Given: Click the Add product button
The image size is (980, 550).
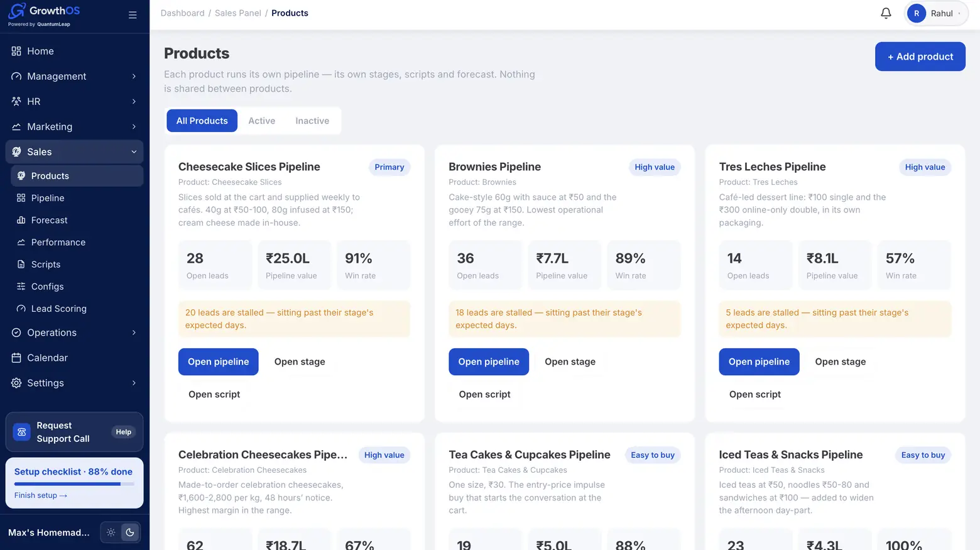Looking at the screenshot, I should (x=920, y=57).
